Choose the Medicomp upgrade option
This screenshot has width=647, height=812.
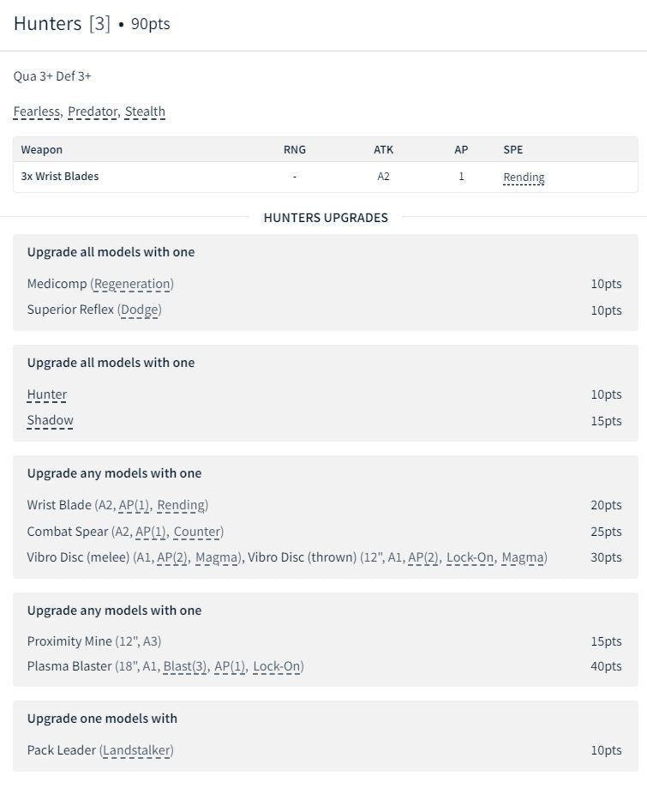(57, 284)
